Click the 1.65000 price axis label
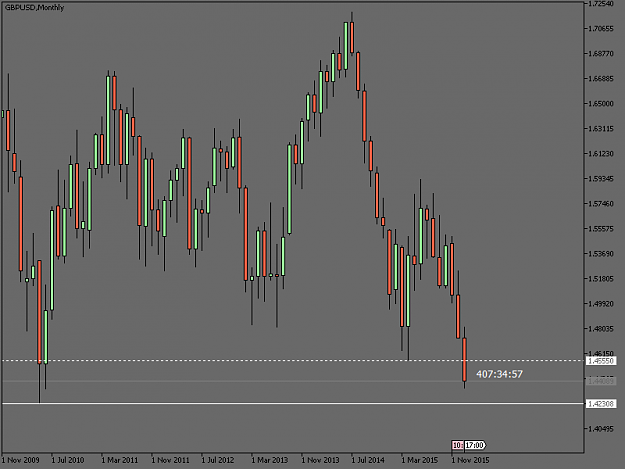 click(x=601, y=104)
